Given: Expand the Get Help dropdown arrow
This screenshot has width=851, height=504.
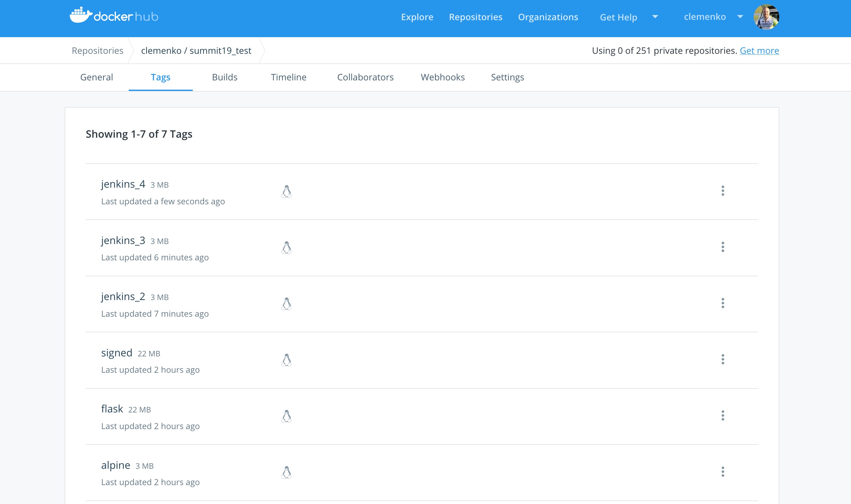Looking at the screenshot, I should tap(655, 17).
